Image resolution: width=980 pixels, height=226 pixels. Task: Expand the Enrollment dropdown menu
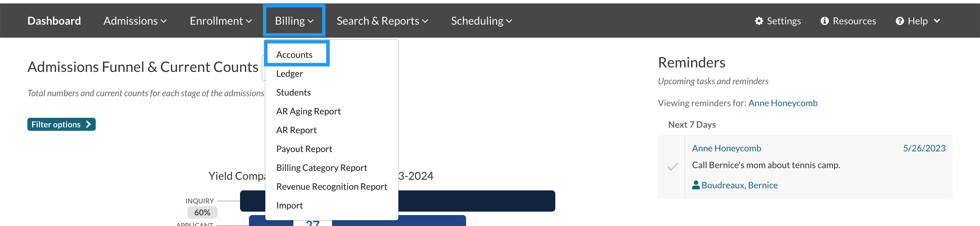(x=221, y=21)
